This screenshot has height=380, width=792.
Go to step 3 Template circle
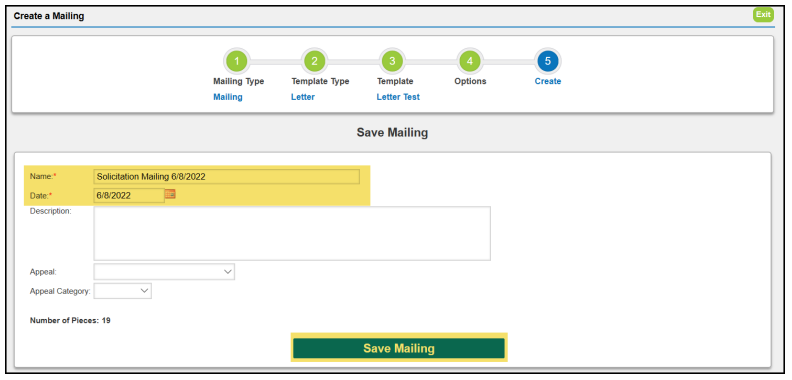(392, 62)
